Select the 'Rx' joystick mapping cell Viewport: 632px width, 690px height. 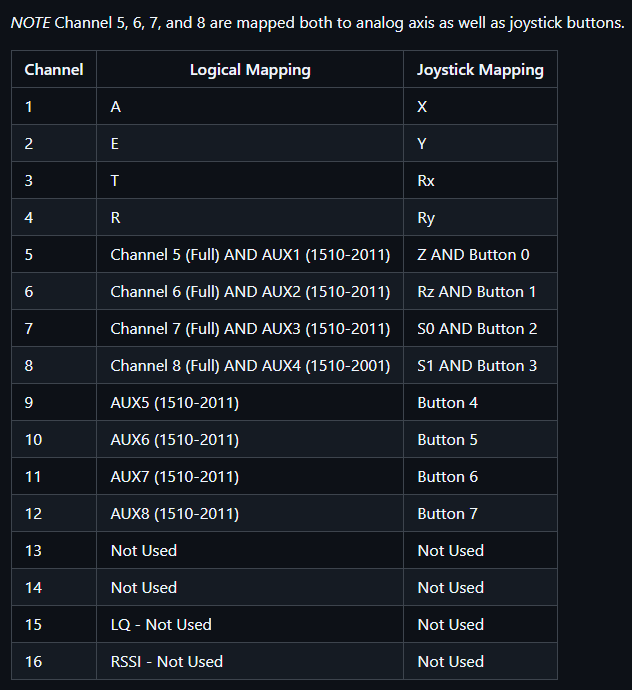(426, 181)
